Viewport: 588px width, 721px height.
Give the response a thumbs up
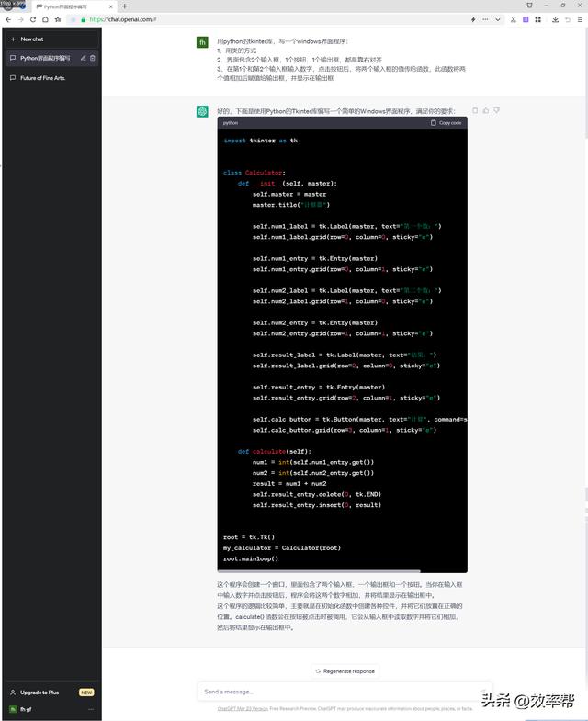tap(486, 110)
